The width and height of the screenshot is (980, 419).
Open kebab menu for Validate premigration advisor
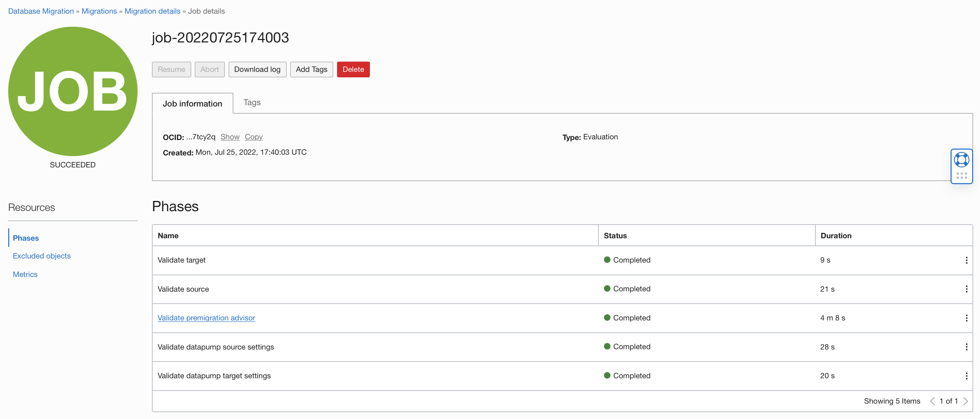pos(966,318)
